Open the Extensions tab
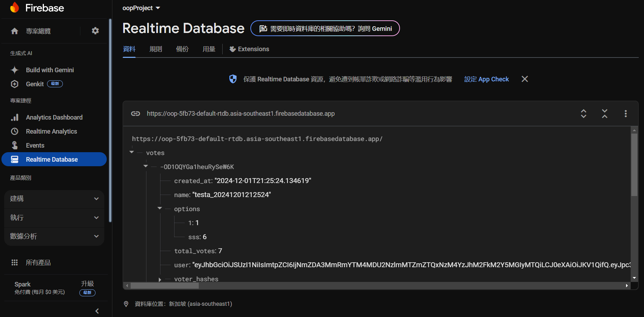 click(249, 49)
